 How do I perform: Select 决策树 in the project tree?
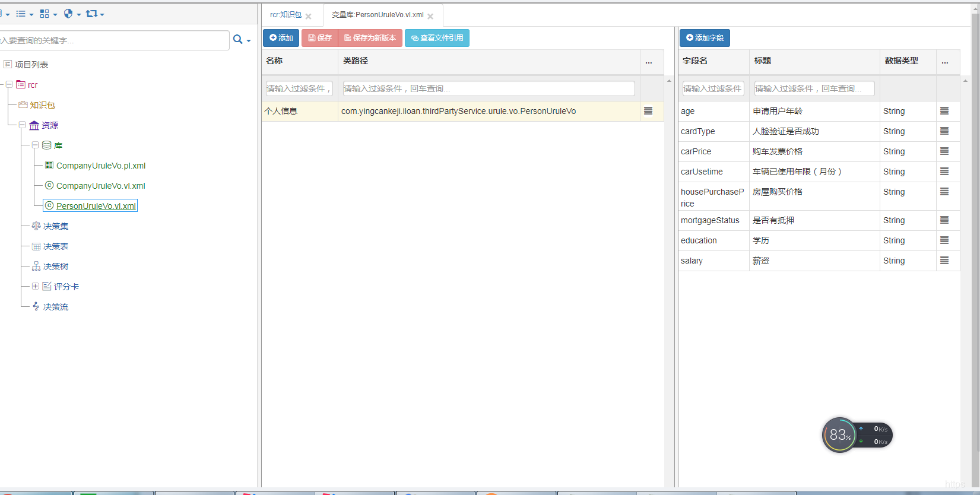click(x=56, y=266)
